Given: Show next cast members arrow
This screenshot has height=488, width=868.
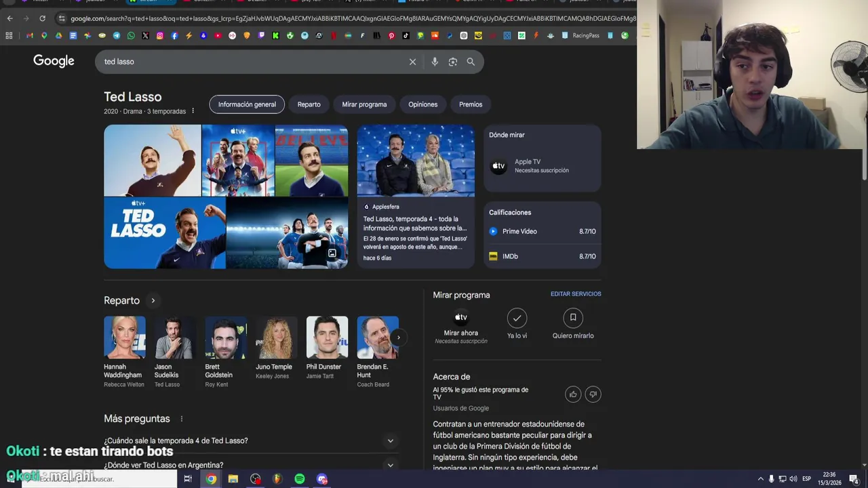Looking at the screenshot, I should [399, 338].
